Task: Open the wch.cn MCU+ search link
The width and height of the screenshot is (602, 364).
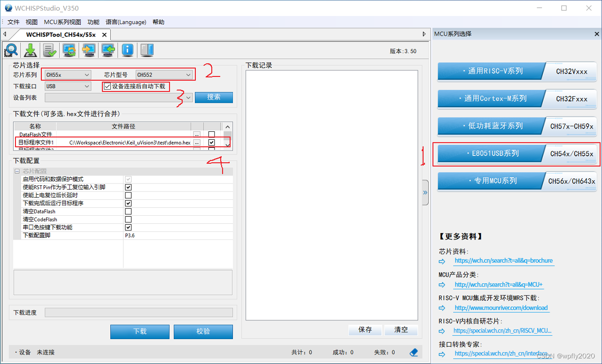Action: [x=499, y=284]
